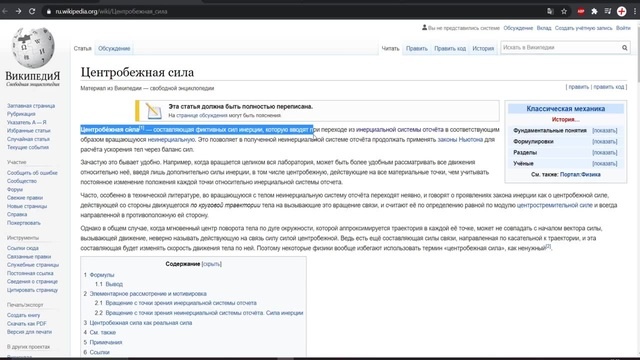This screenshot has width=640, height=360.
Task: Click Создать учётную запись link
Action: [583, 28]
